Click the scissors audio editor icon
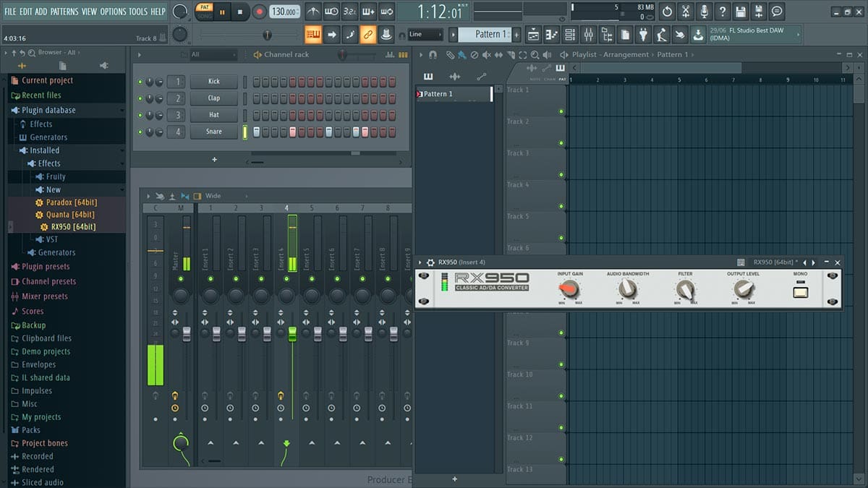This screenshot has width=868, height=488. point(686,12)
